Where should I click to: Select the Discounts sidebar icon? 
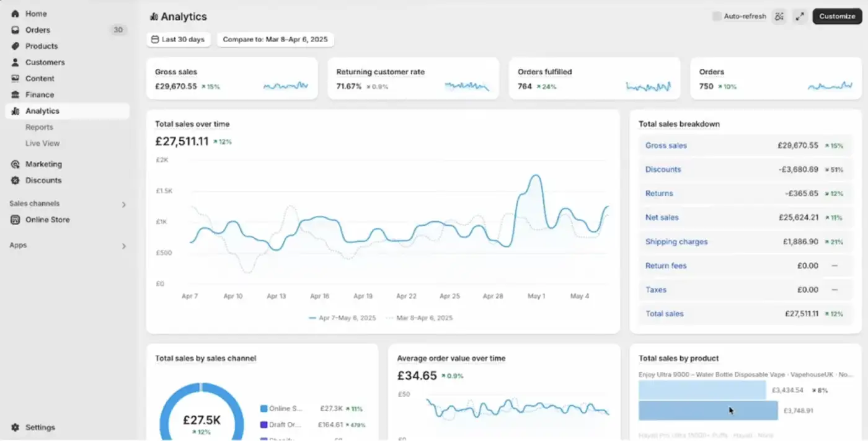coord(16,180)
